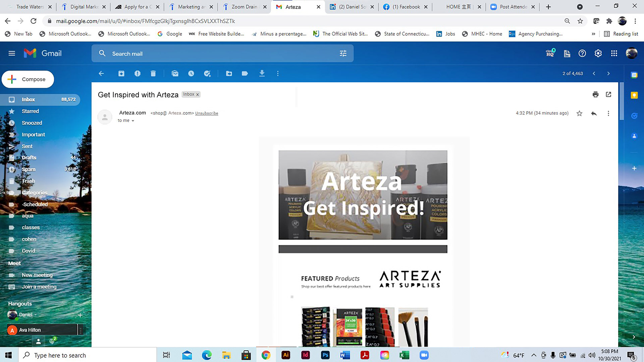Viewport: 644px width, 362px height.
Task: Click the Compose button
Action: [x=28, y=79]
